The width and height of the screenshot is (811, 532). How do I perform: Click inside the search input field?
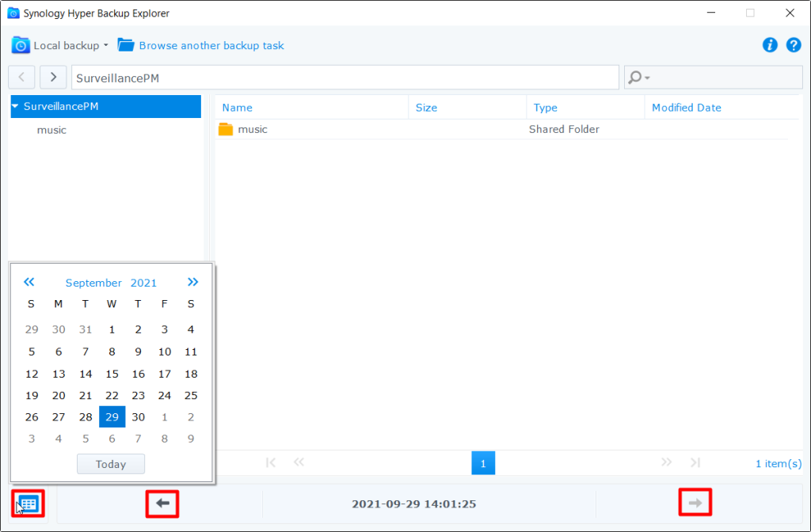pyautogui.click(x=727, y=78)
